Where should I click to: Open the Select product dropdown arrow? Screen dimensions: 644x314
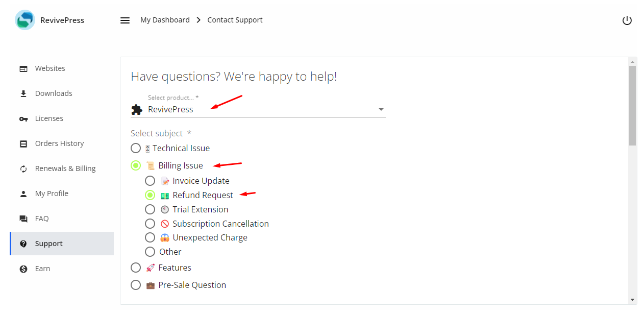(x=381, y=110)
